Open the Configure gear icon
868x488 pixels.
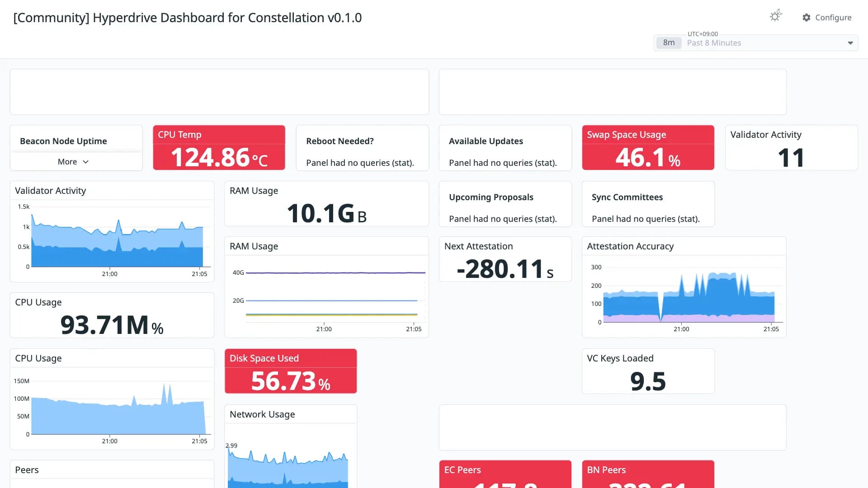tap(807, 18)
